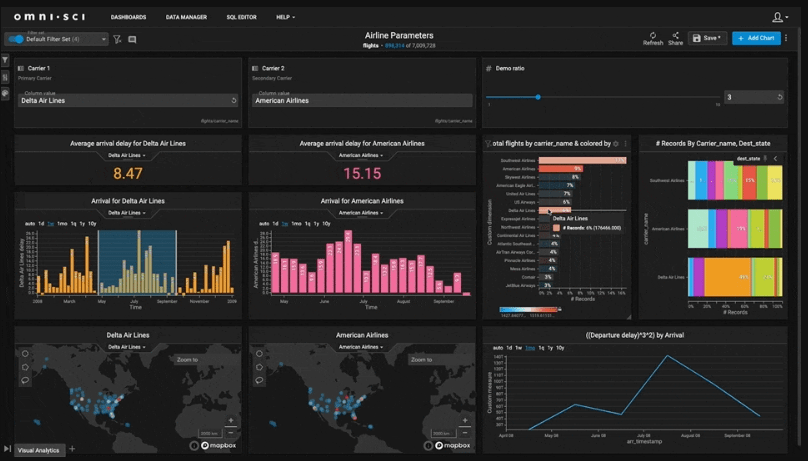The width and height of the screenshot is (808, 461).
Task: Open the comments icon beside filter set
Action: click(132, 39)
